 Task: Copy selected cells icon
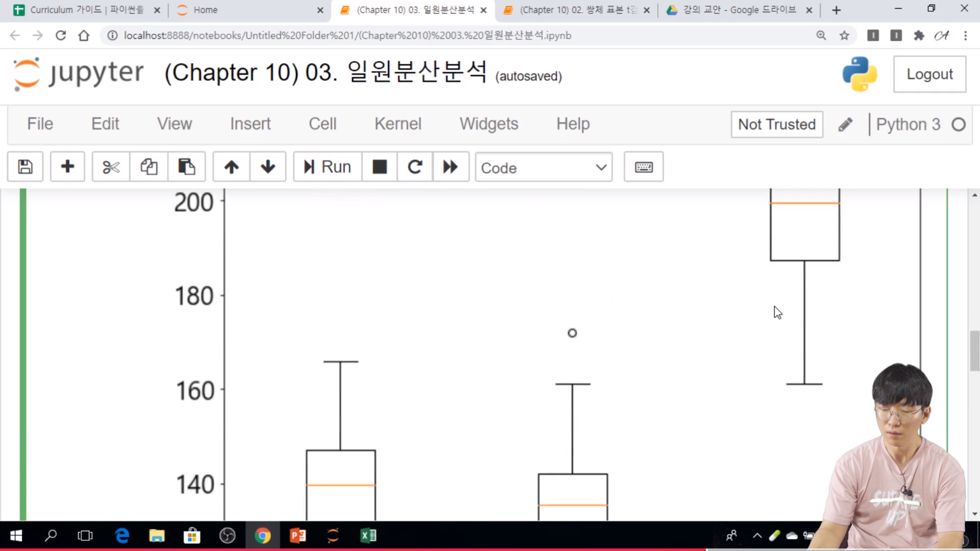pyautogui.click(x=149, y=167)
